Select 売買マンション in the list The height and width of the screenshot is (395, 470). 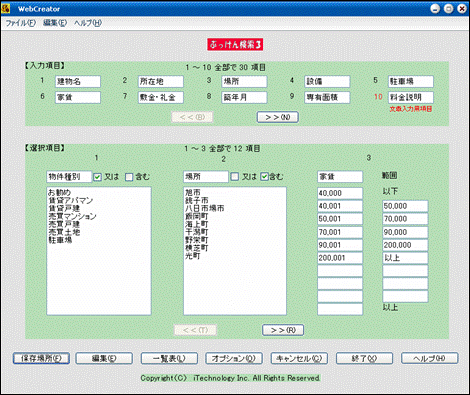[73, 216]
